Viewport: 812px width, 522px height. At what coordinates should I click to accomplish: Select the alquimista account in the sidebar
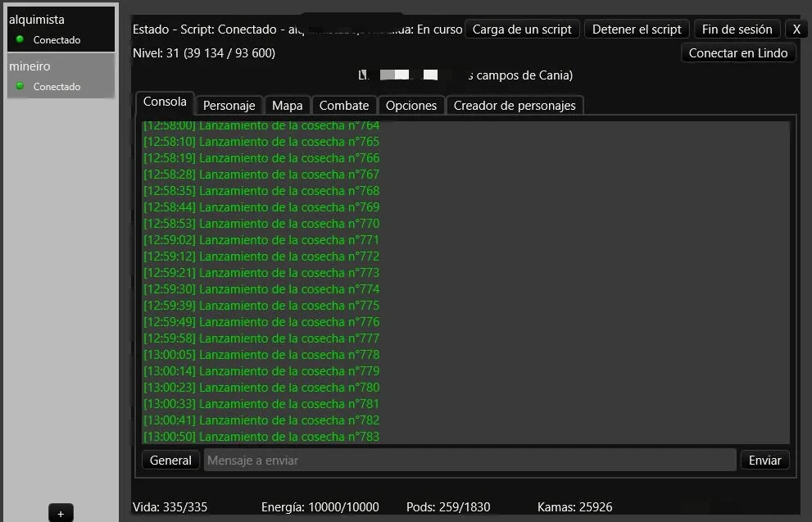pyautogui.click(x=61, y=29)
